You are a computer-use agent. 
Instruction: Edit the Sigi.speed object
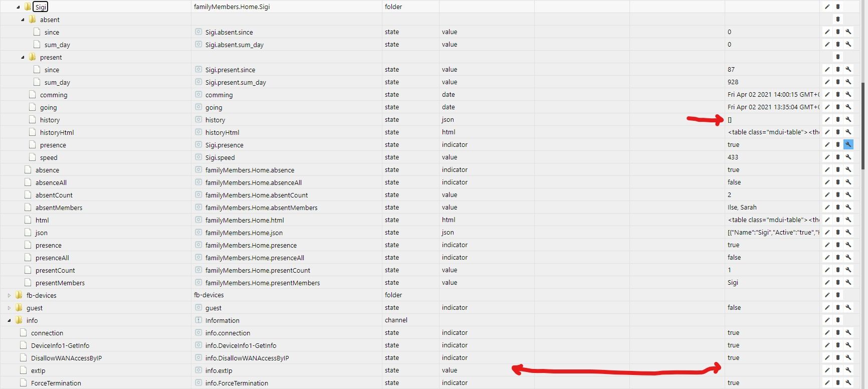(x=827, y=157)
